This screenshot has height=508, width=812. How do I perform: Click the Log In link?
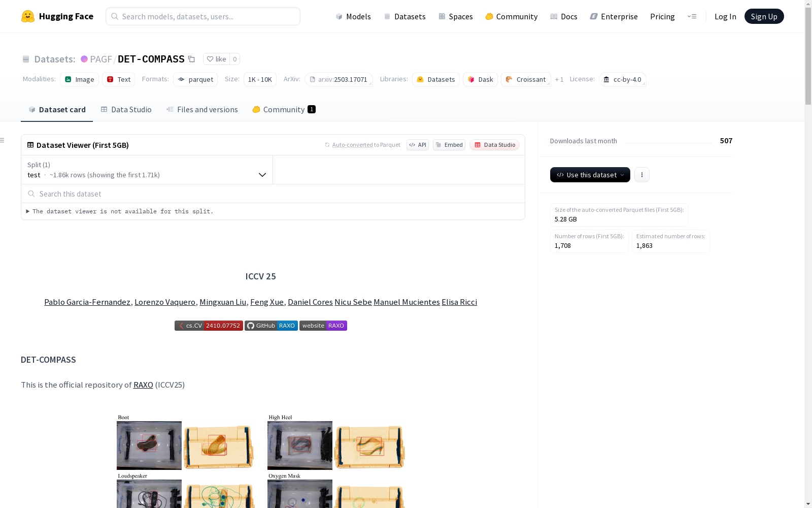[x=725, y=16]
